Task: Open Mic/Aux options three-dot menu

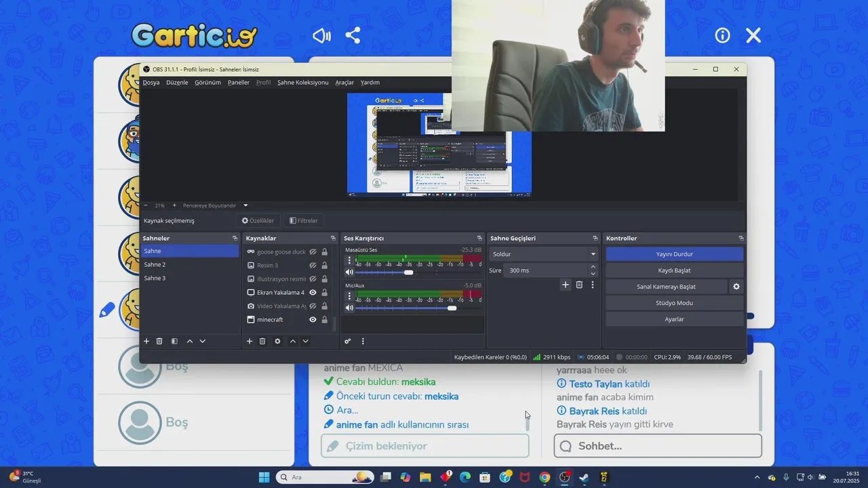Action: pos(349,296)
